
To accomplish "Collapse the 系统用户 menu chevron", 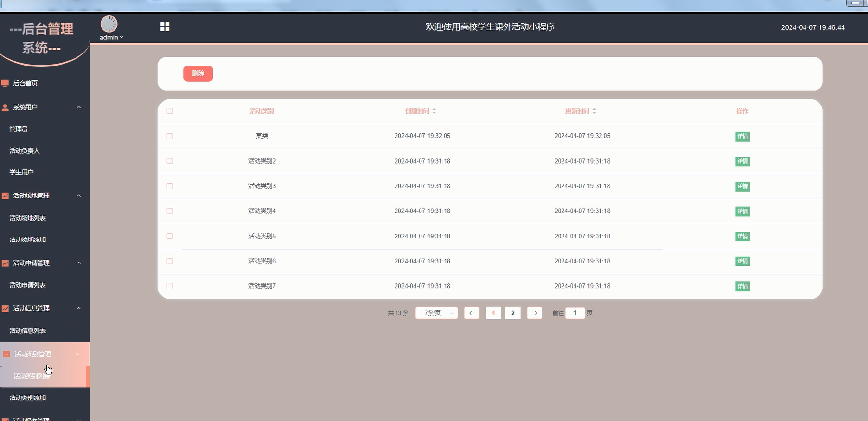I will [79, 107].
